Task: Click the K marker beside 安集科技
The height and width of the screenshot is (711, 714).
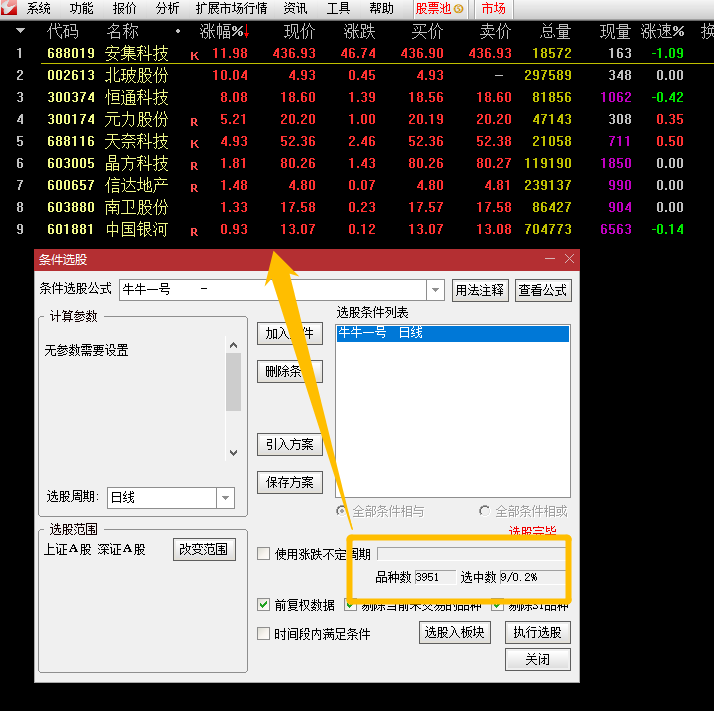Action: tap(194, 56)
